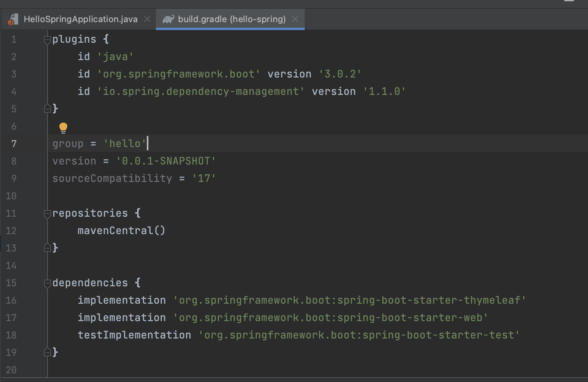The width and height of the screenshot is (588, 382).
Task: Click line number 16 in gutter
Action: click(x=11, y=300)
